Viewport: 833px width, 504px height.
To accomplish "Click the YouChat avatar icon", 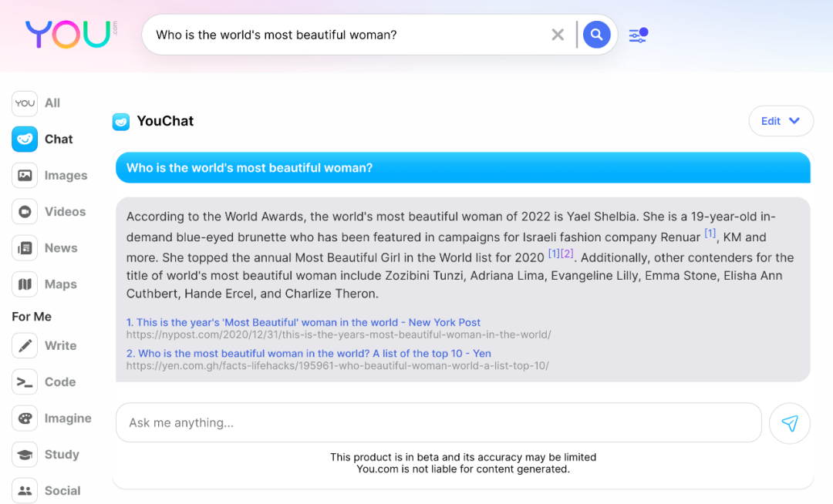I will point(120,122).
